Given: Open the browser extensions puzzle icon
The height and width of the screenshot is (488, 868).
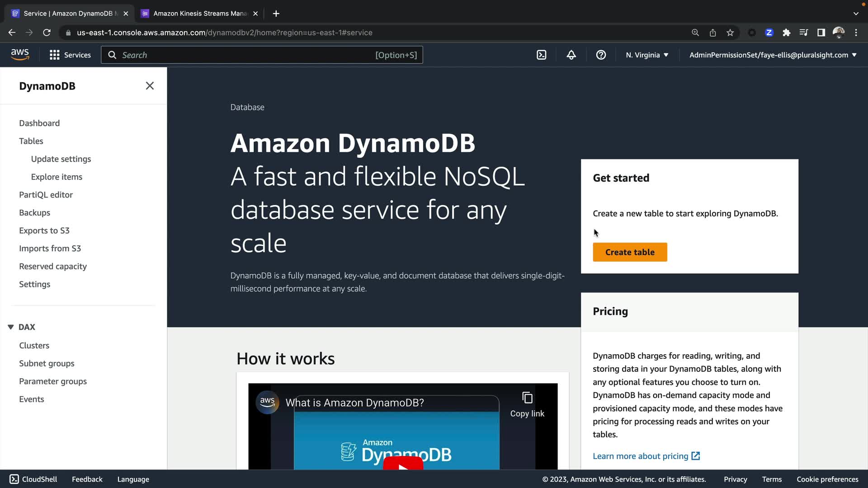Looking at the screenshot, I should point(787,33).
